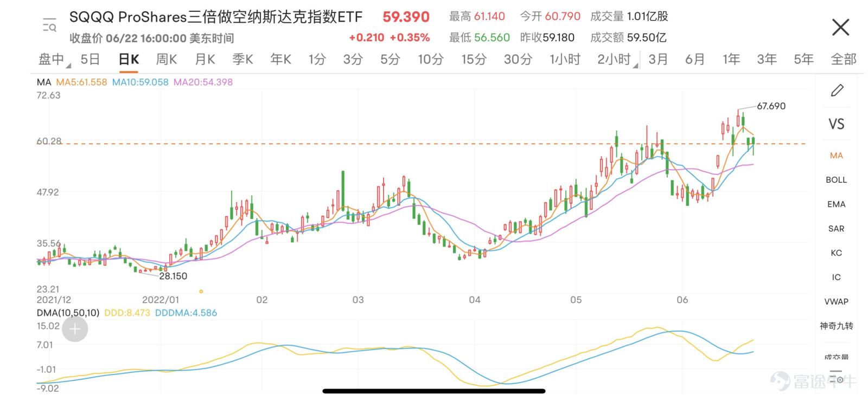Click the MA10:59.058 legend value
Image resolution: width=868 pixels, height=401 pixels.
pyautogui.click(x=141, y=82)
